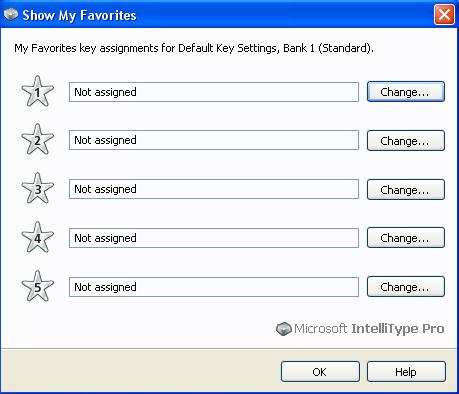Select the favorite 1 assignment field

click(x=214, y=92)
